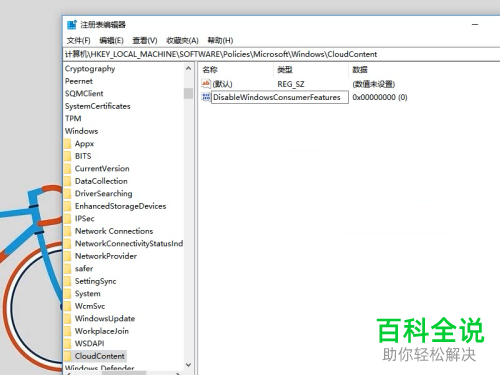
Task: Click the WSDAPI folder icon
Action: tap(68, 344)
